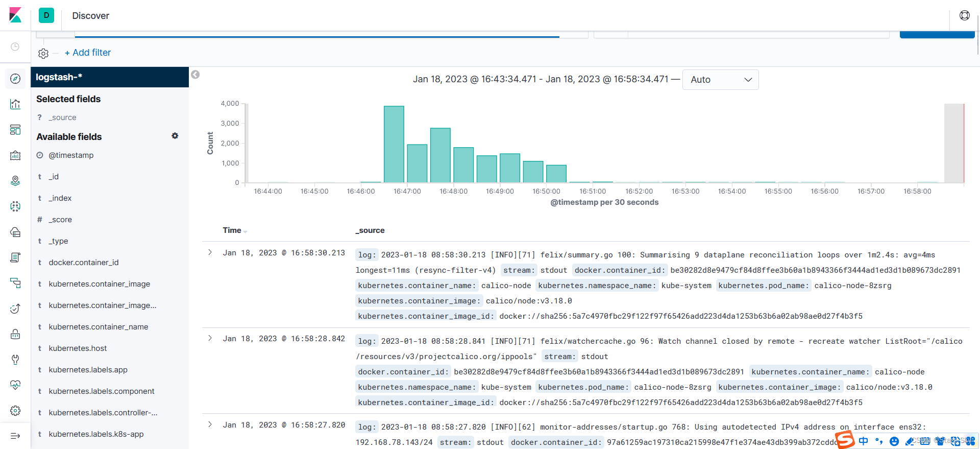Open filter options gear beside Add filter
This screenshot has width=980, height=449.
point(43,53)
